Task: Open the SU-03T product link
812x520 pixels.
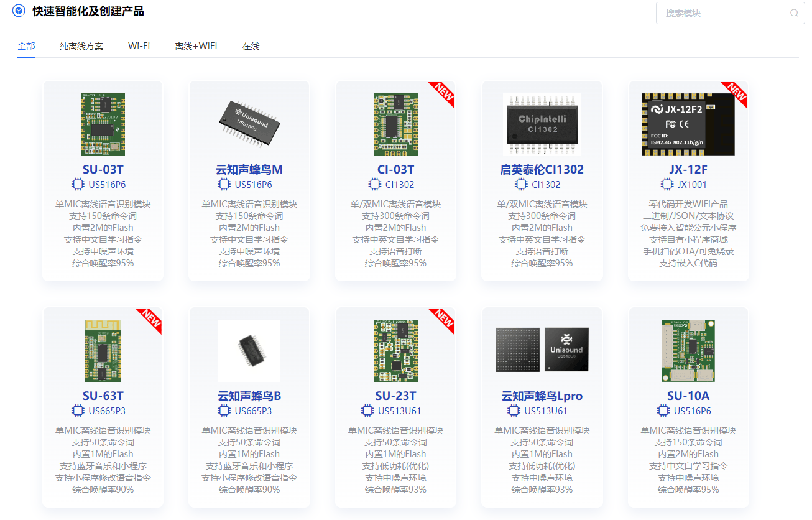Action: 103,168
